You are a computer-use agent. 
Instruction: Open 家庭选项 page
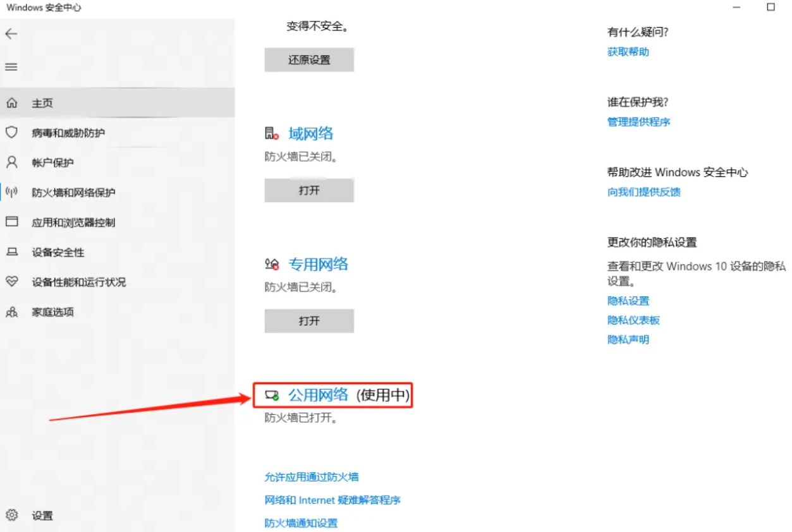tap(118, 311)
